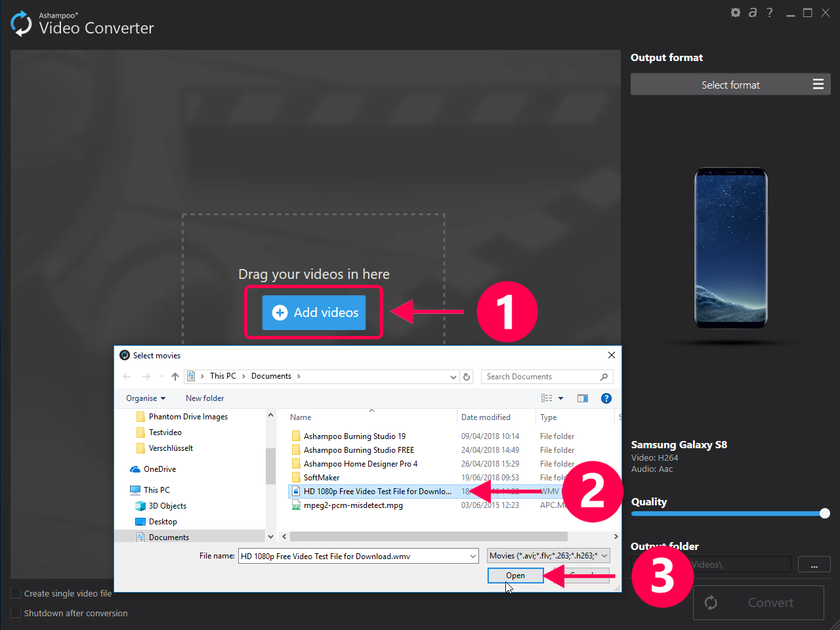Click New folder
This screenshot has height=630, width=840.
pos(205,398)
